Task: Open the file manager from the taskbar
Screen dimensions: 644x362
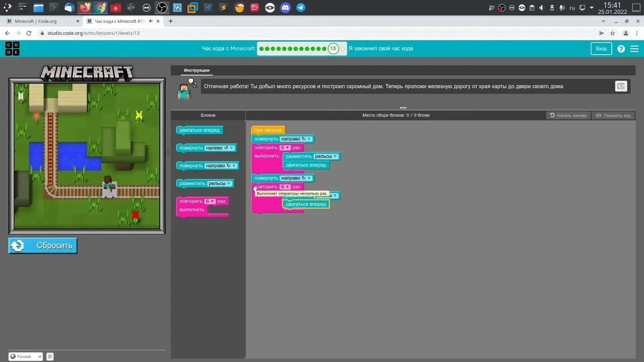Action: click(38, 8)
